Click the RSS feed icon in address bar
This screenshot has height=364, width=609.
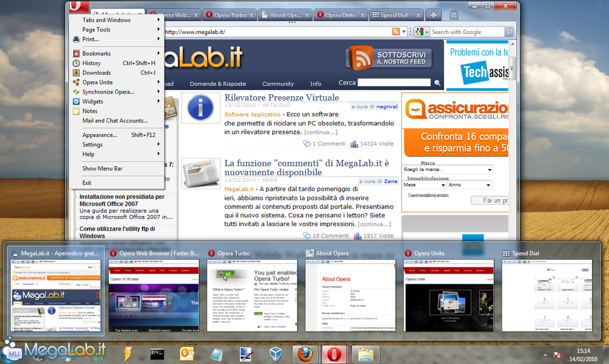click(x=396, y=32)
